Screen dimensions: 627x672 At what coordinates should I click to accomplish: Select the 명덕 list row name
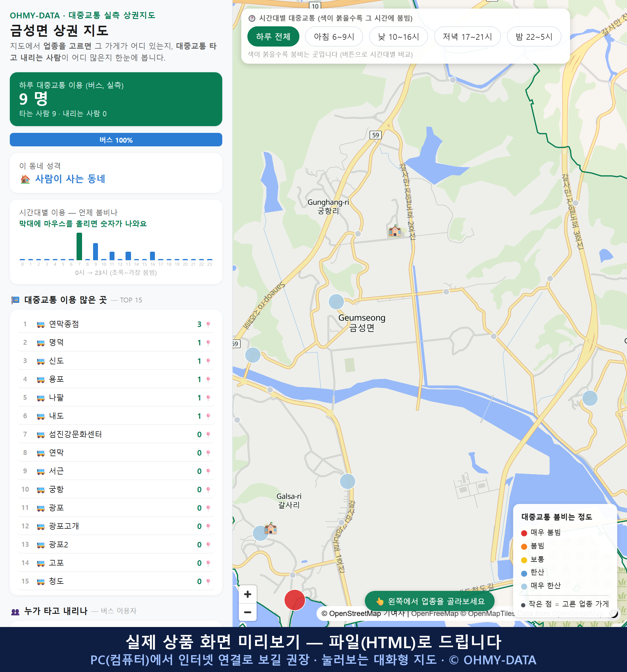pos(56,342)
